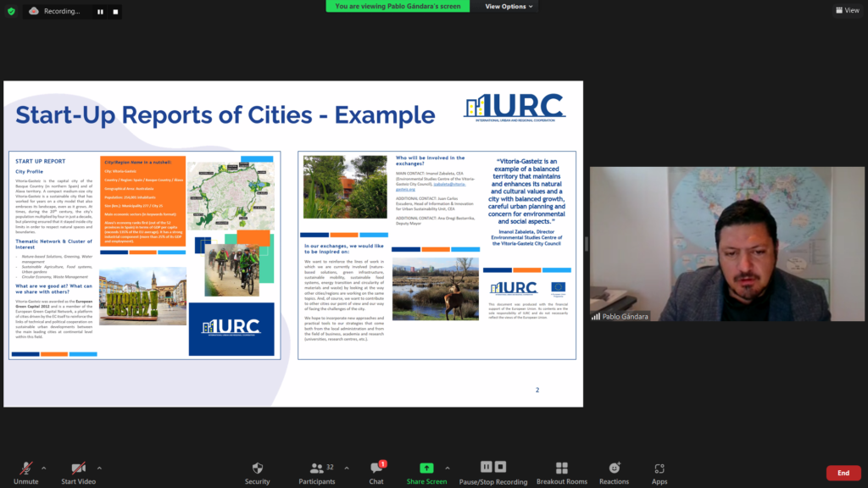Image resolution: width=868 pixels, height=488 pixels.
Task: Click the Pause/Stop Recording button
Action: point(492,472)
